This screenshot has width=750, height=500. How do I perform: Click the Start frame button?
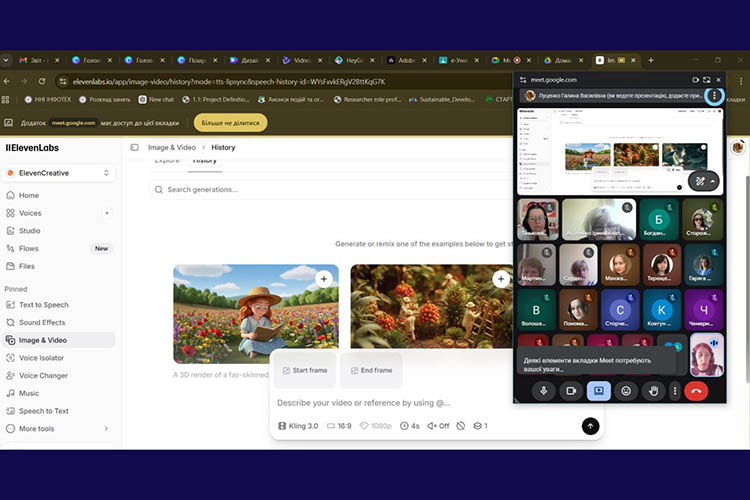pyautogui.click(x=304, y=370)
